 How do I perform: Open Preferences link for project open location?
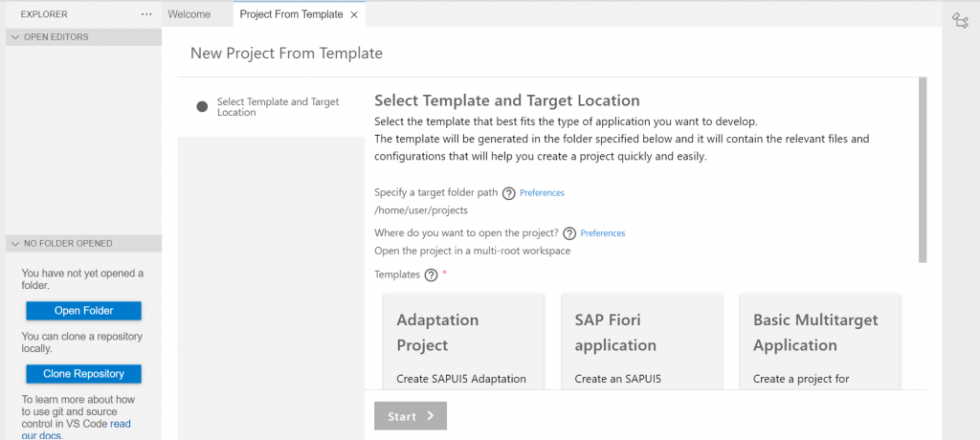tap(603, 233)
